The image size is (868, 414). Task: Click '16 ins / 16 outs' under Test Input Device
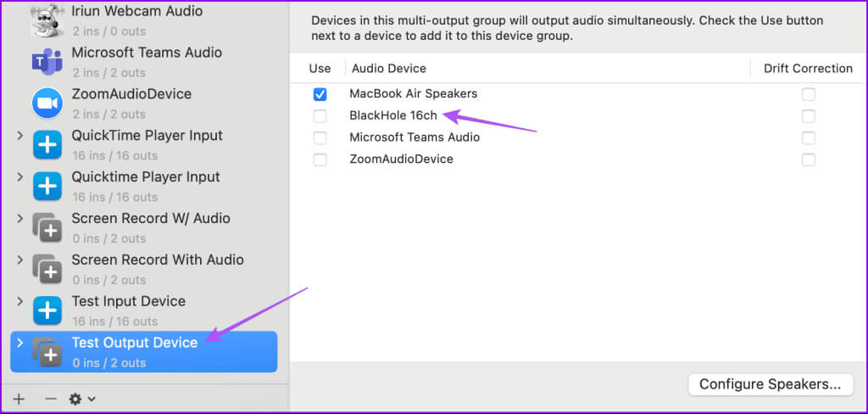pyautogui.click(x=114, y=322)
